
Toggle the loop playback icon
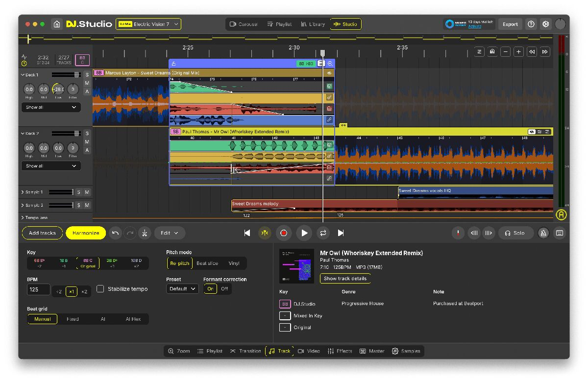pos(322,233)
